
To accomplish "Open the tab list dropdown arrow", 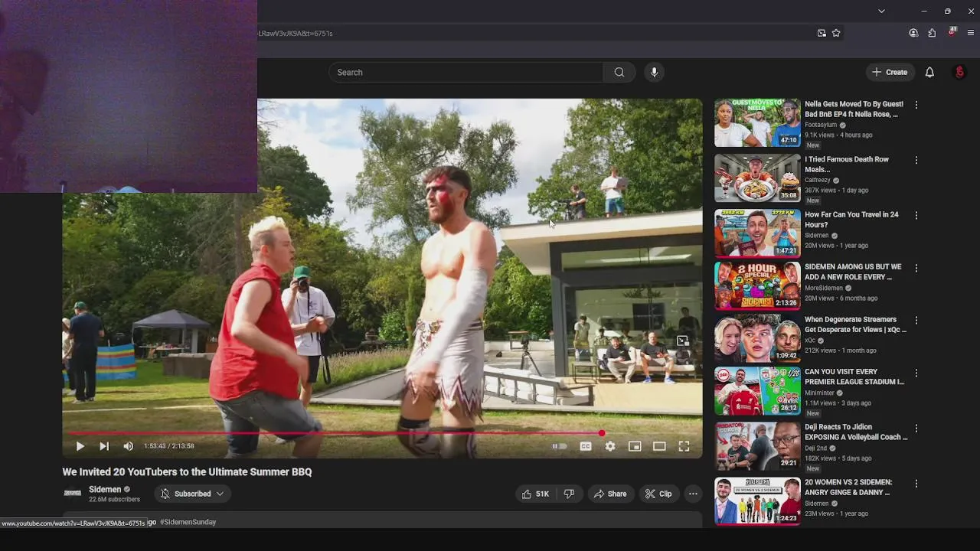I will [881, 11].
